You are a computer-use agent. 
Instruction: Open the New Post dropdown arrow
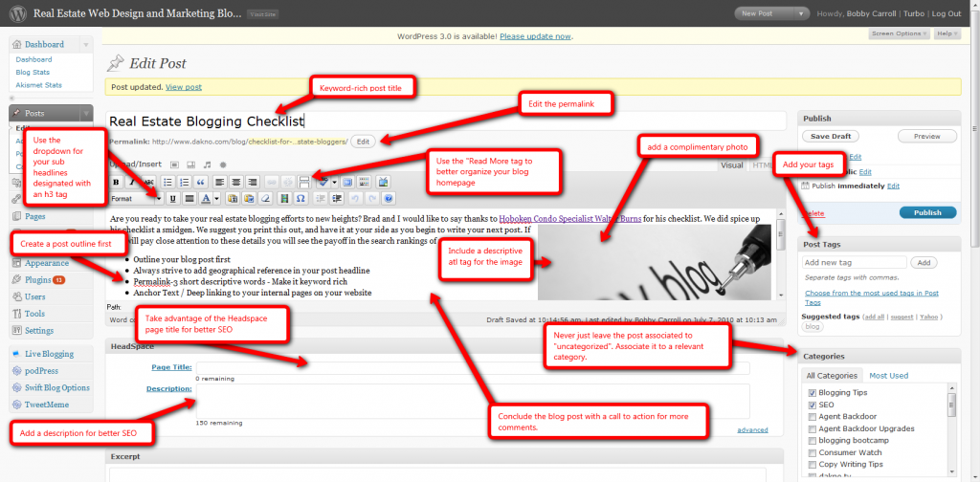[801, 13]
